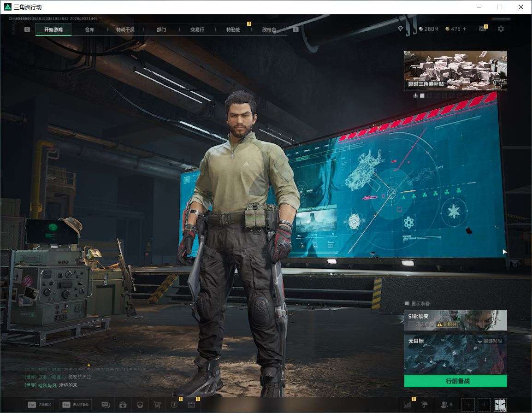Select the highlighted banner page indicator
The image size is (532, 413).
pos(422,96)
